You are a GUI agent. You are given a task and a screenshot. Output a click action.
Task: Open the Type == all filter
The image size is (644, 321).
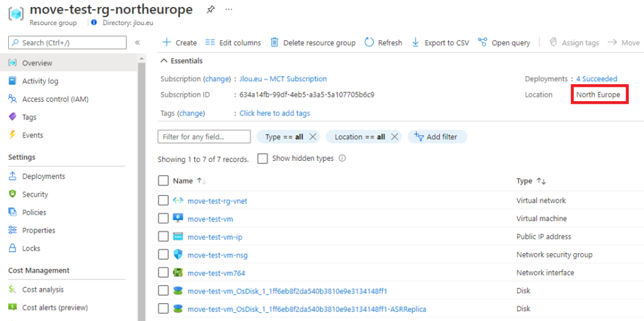284,137
